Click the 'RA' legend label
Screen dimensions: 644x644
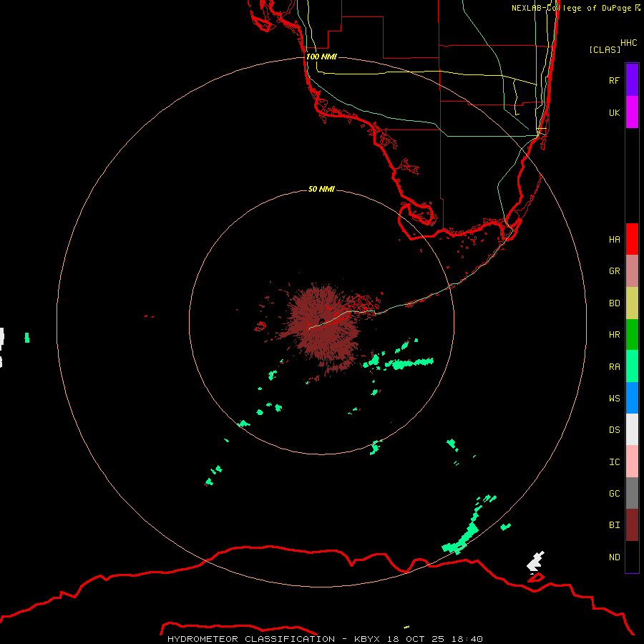(614, 367)
